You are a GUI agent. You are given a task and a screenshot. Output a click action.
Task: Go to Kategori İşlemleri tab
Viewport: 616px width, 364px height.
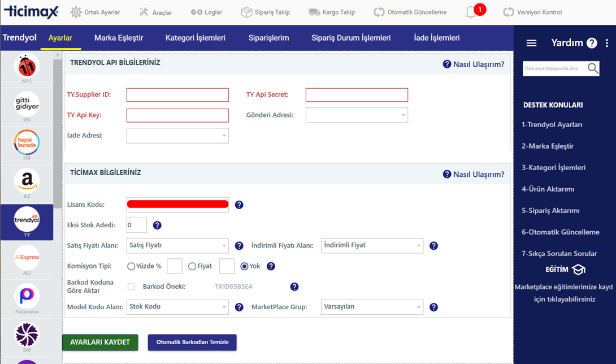coord(195,38)
